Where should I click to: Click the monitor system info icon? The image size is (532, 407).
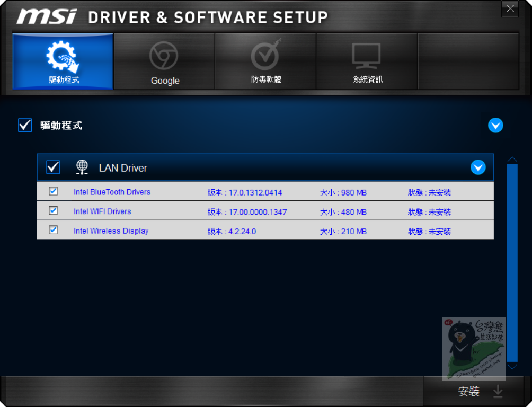click(367, 56)
